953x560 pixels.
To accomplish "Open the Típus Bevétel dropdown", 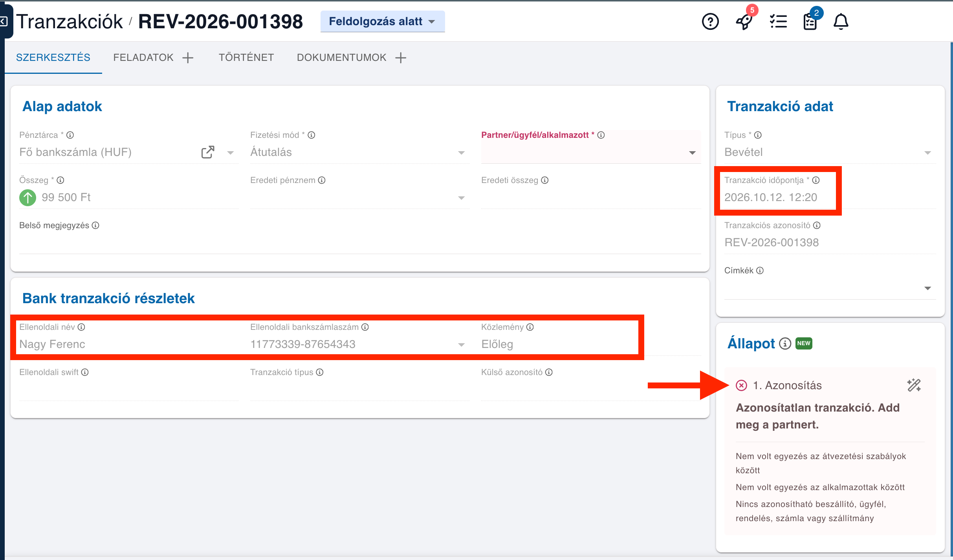I will point(928,153).
